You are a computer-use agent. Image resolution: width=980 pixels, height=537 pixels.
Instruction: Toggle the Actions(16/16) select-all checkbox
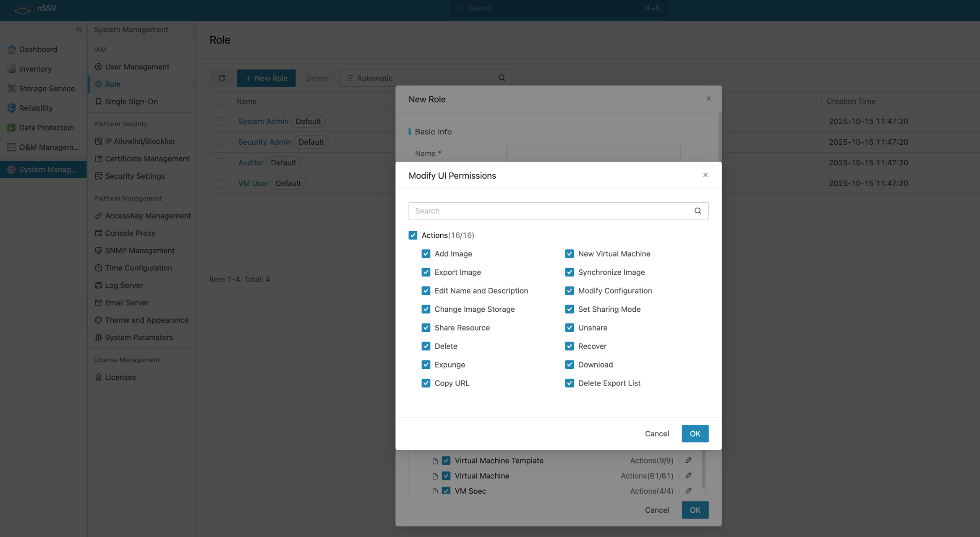click(x=413, y=235)
